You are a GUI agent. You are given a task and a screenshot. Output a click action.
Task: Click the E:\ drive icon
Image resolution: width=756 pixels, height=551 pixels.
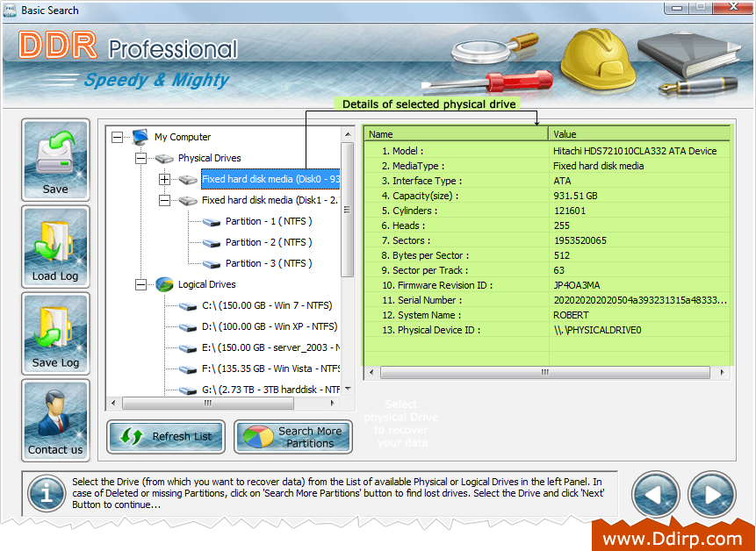pyautogui.click(x=188, y=348)
